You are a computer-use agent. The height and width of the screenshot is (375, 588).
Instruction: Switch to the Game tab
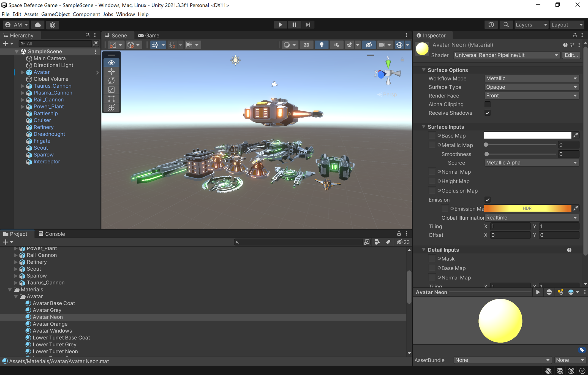[149, 35]
